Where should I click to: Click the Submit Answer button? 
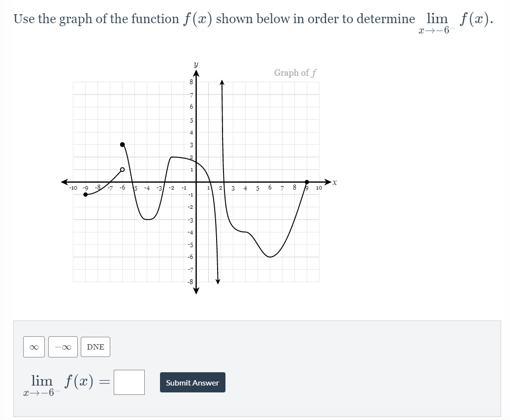coord(192,382)
